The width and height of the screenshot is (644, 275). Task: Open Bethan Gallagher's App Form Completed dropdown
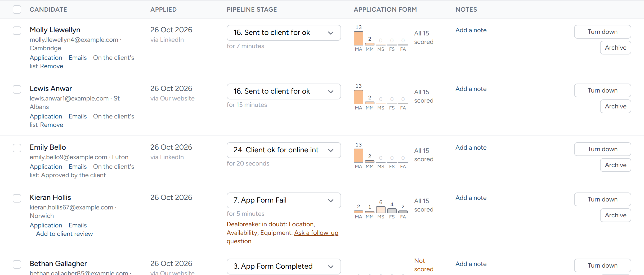pos(284,267)
